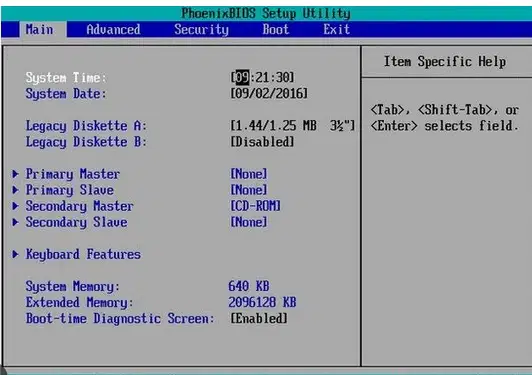532x375 pixels.
Task: Open the Secondary Slave entry
Action: point(76,222)
